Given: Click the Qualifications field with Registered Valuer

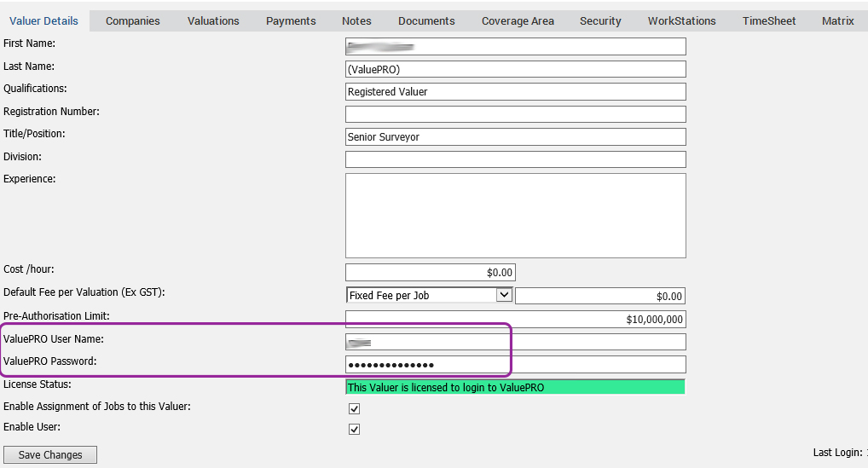Looking at the screenshot, I should (x=515, y=92).
